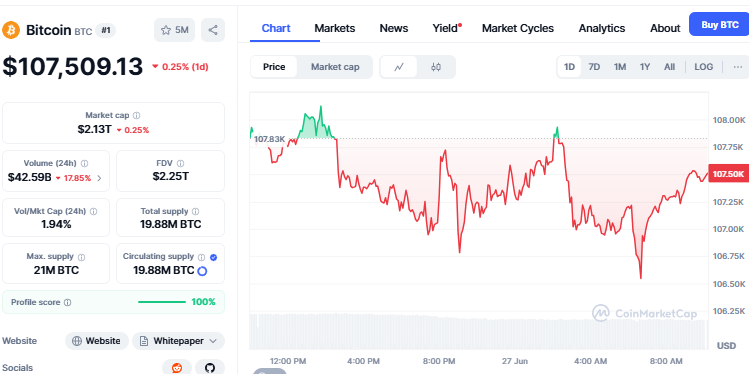The image size is (749, 374).
Task: Add Bitcoin to watchlist with star button
Action: (x=174, y=30)
